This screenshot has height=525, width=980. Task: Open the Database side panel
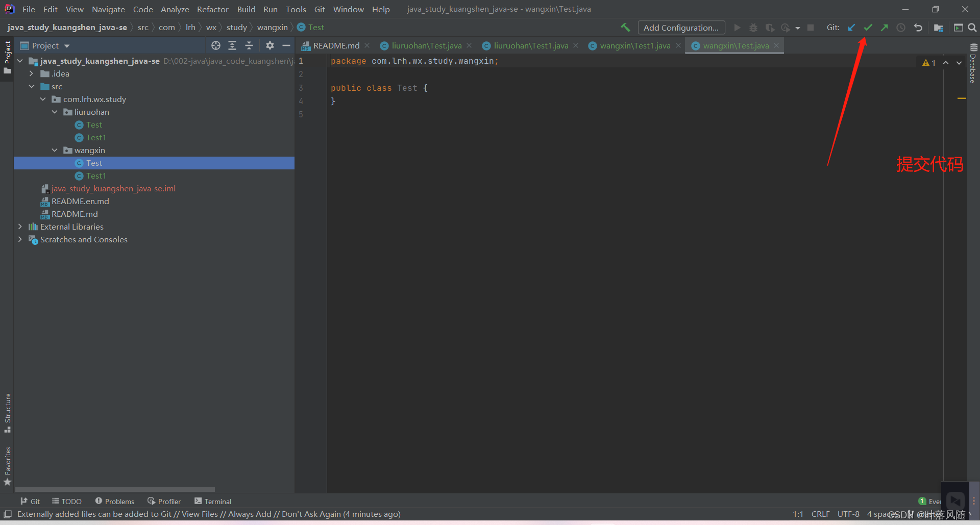973,63
